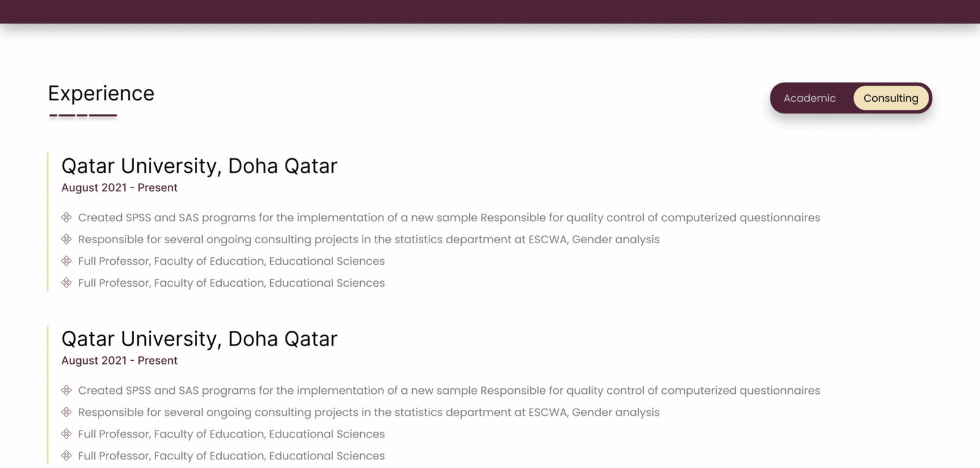Click diamond bullet of first entry's upper Full Professor line

(x=66, y=261)
